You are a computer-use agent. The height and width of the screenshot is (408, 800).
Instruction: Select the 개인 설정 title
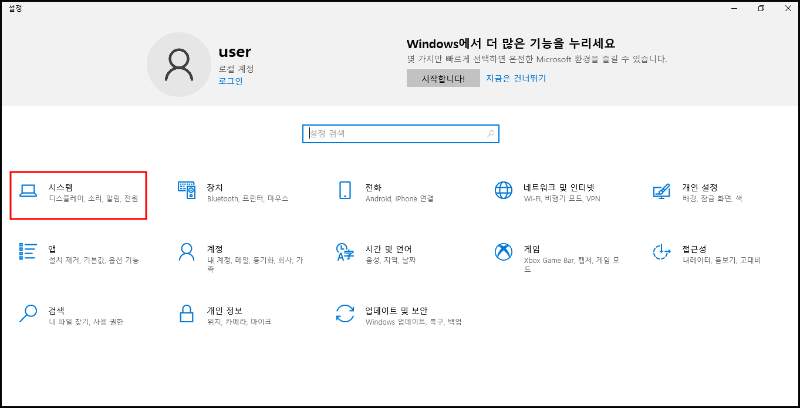point(700,187)
